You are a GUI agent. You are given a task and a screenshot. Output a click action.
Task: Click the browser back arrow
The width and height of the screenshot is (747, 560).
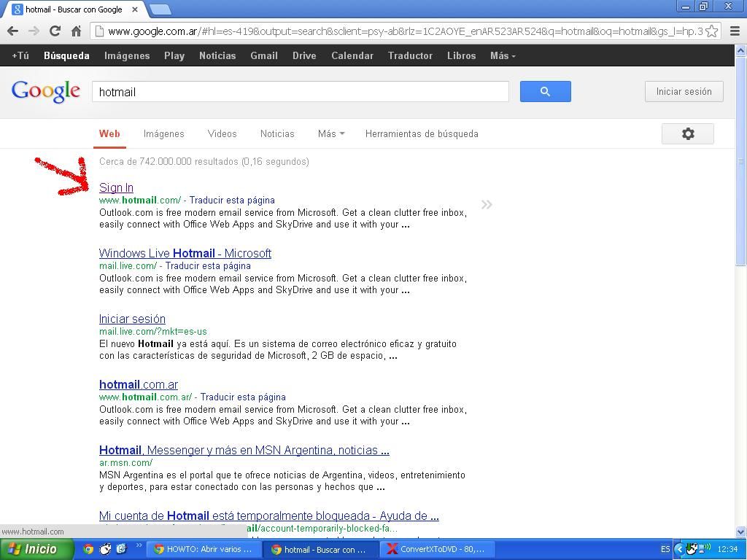point(13,31)
